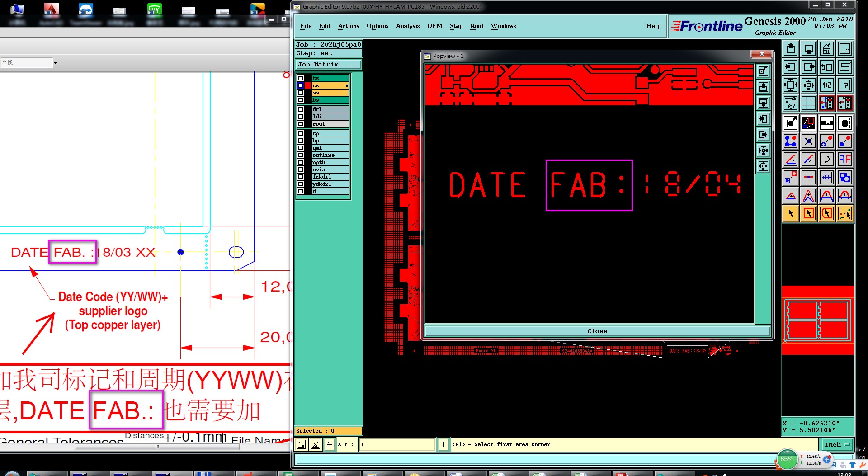
Task: Select the plain arrow pointer tool
Action: coord(790,213)
